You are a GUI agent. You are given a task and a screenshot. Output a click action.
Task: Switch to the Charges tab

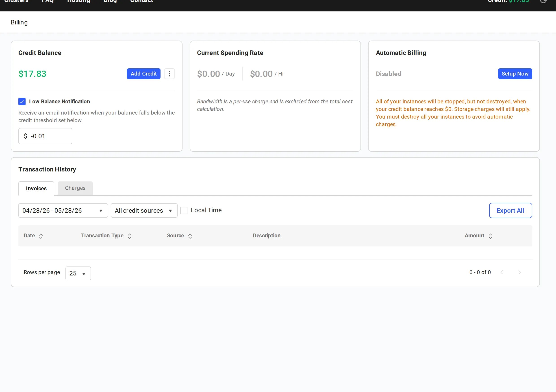pyautogui.click(x=75, y=188)
